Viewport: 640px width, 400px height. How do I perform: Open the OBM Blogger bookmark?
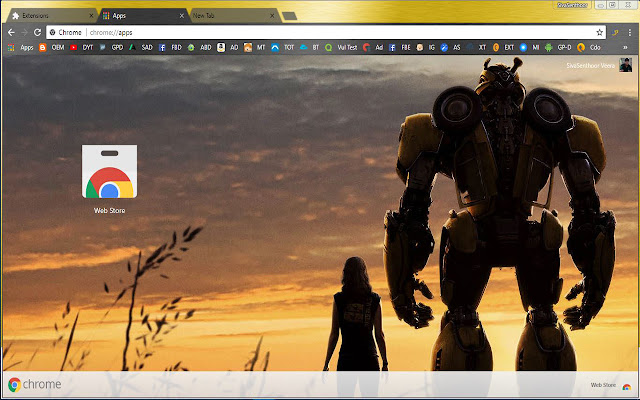(52, 47)
